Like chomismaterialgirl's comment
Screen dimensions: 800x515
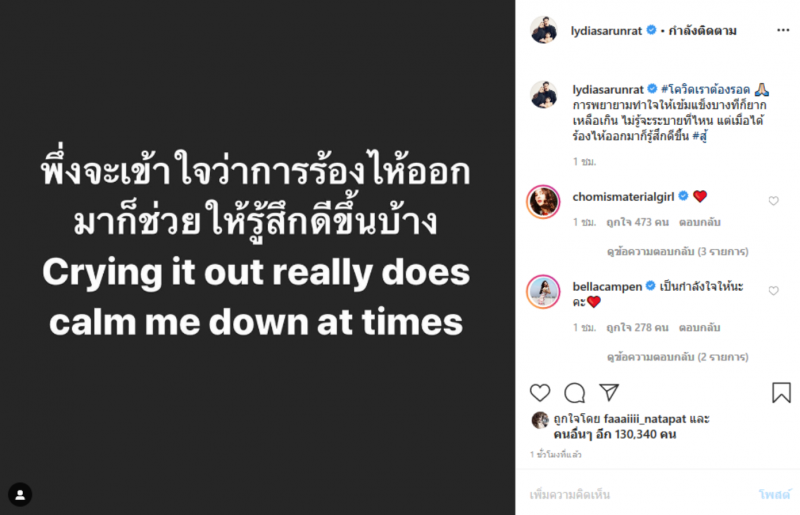(x=773, y=201)
